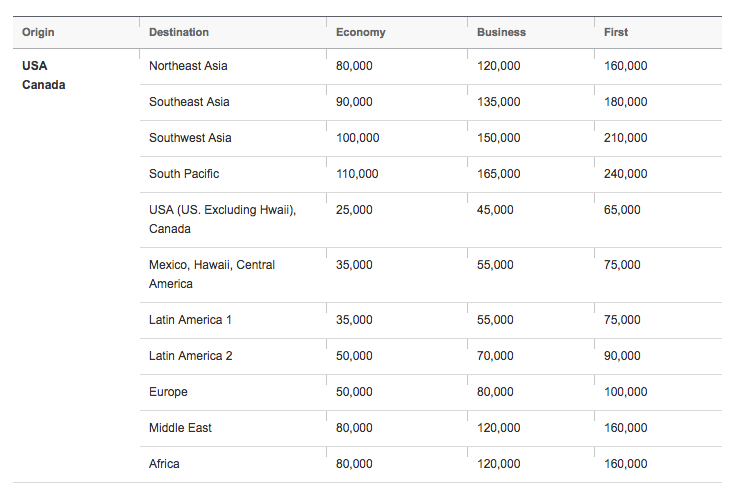Click the Latin America 2 destination
This screenshot has height=492, width=737.
tap(190, 356)
